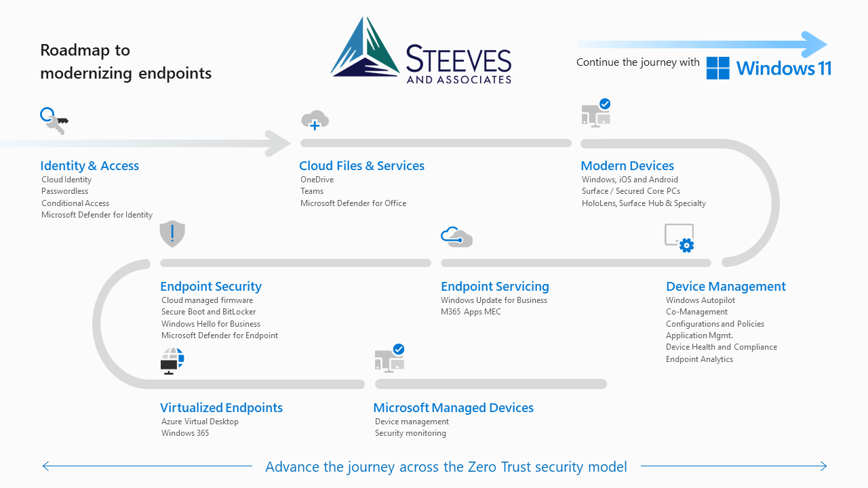The width and height of the screenshot is (868, 488).
Task: Click the cloud plus icon above Cloud Files & Services
Action: coord(315,121)
